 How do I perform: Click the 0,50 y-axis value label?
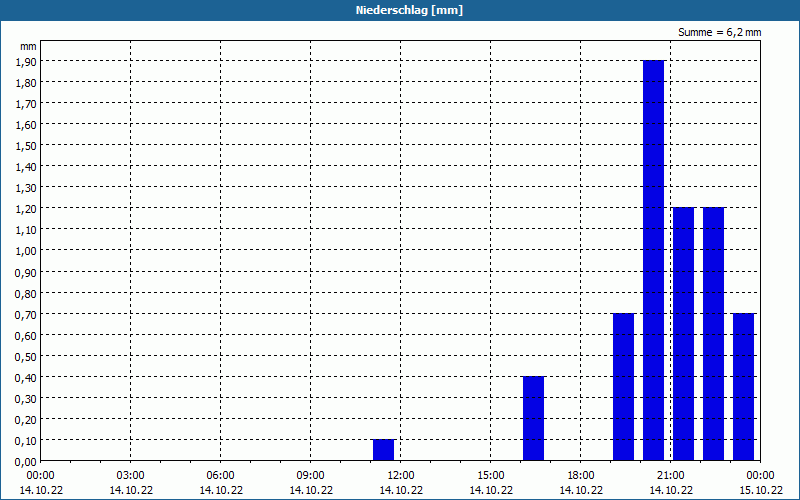[26, 356]
